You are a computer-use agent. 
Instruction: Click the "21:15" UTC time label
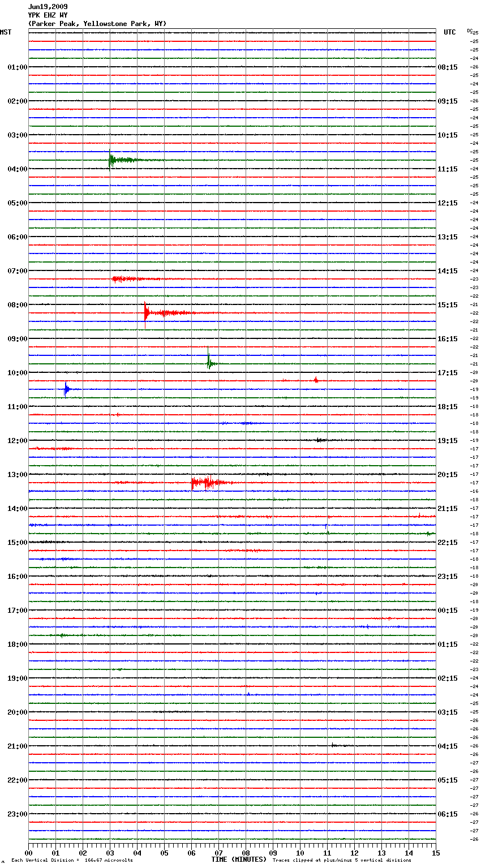pyautogui.click(x=448, y=509)
